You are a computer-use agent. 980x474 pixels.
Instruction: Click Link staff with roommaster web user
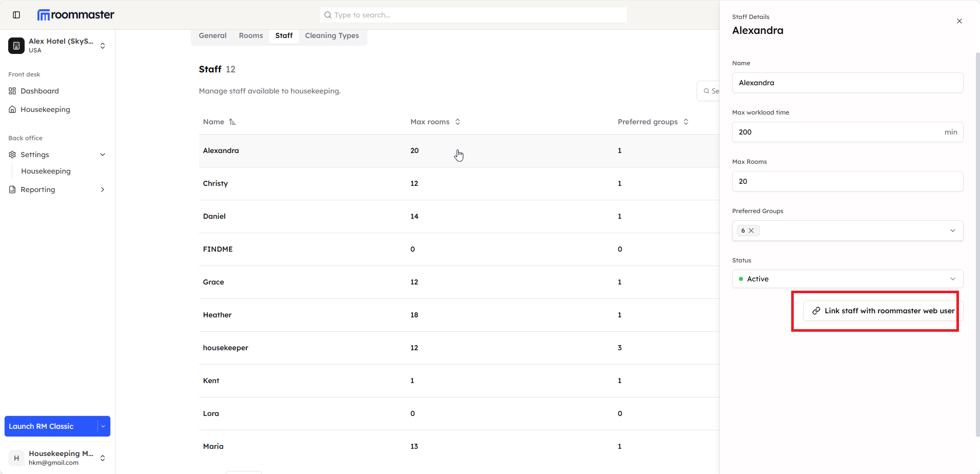[883, 311]
